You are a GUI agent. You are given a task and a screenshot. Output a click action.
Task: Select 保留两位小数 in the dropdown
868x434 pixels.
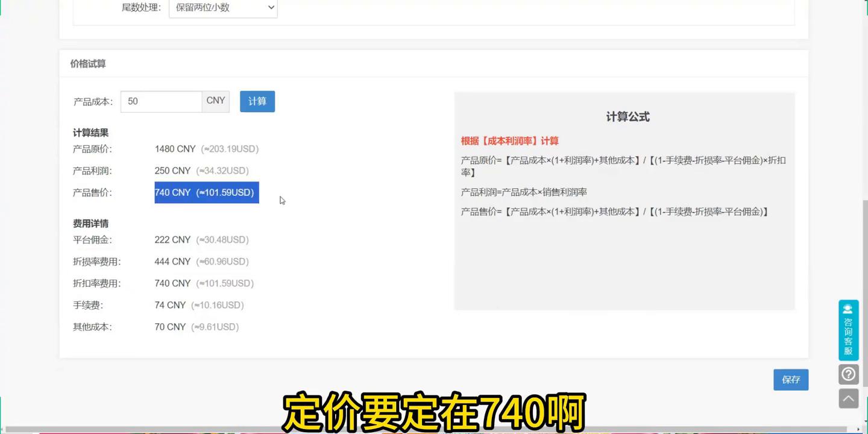205,7
